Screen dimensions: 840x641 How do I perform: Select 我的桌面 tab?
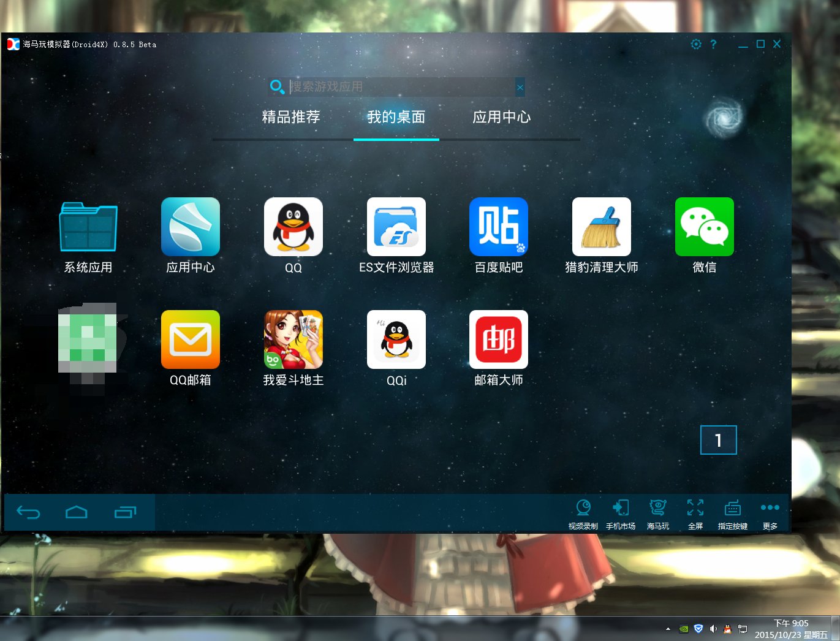396,117
